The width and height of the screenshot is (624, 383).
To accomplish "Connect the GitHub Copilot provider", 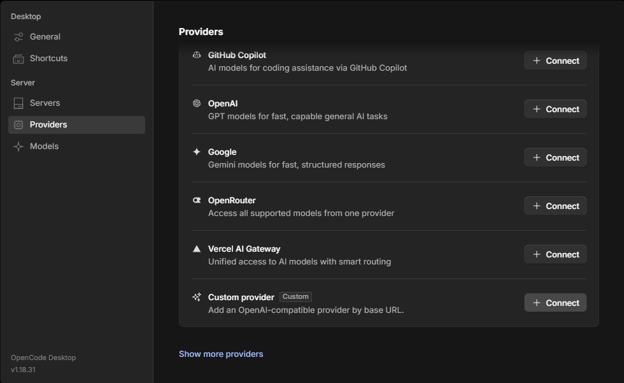I will [555, 61].
